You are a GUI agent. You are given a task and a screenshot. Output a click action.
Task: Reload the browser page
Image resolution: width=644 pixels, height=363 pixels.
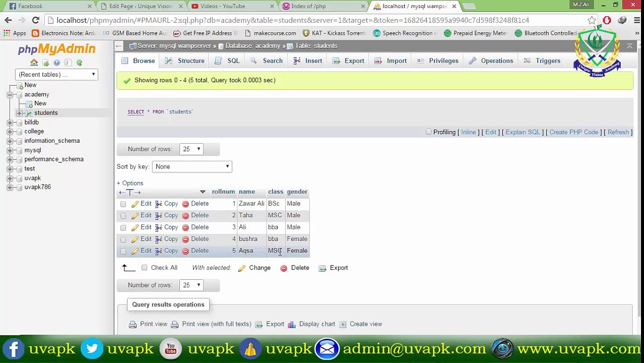pyautogui.click(x=35, y=20)
